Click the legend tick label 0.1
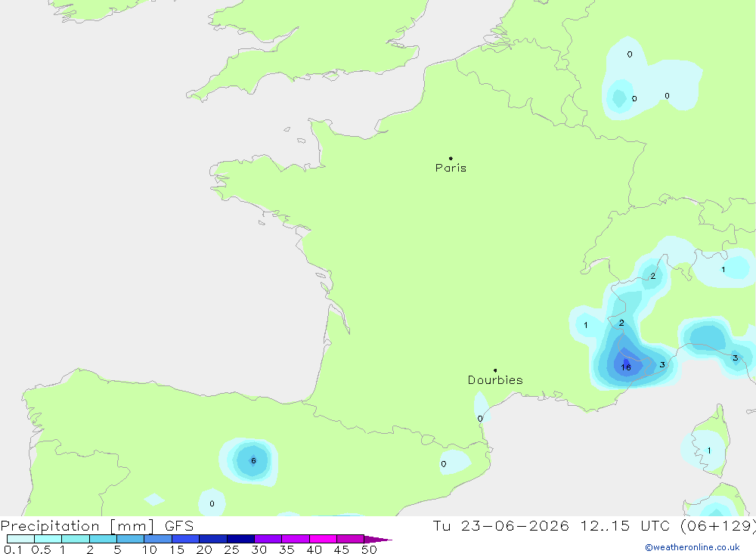756x554 pixels. tap(13, 549)
